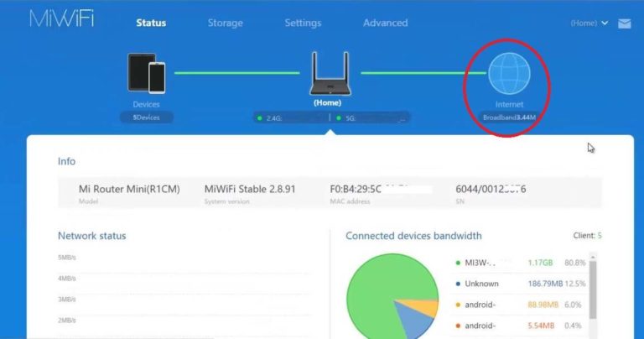Viewport: 644px width, 339px height.
Task: Select the router icon labeled Home
Action: click(x=329, y=73)
